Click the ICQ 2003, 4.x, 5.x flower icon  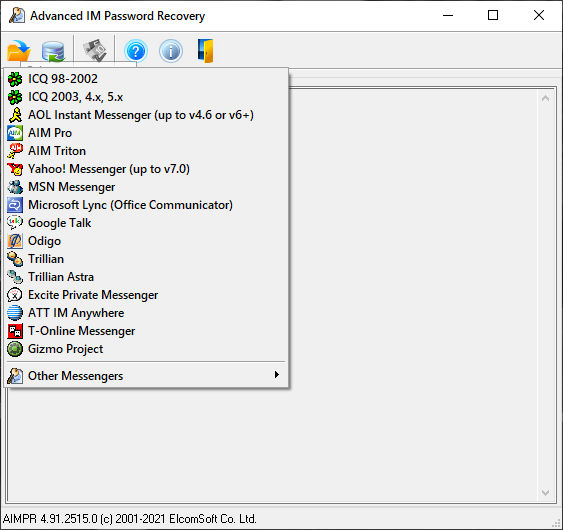tap(15, 97)
